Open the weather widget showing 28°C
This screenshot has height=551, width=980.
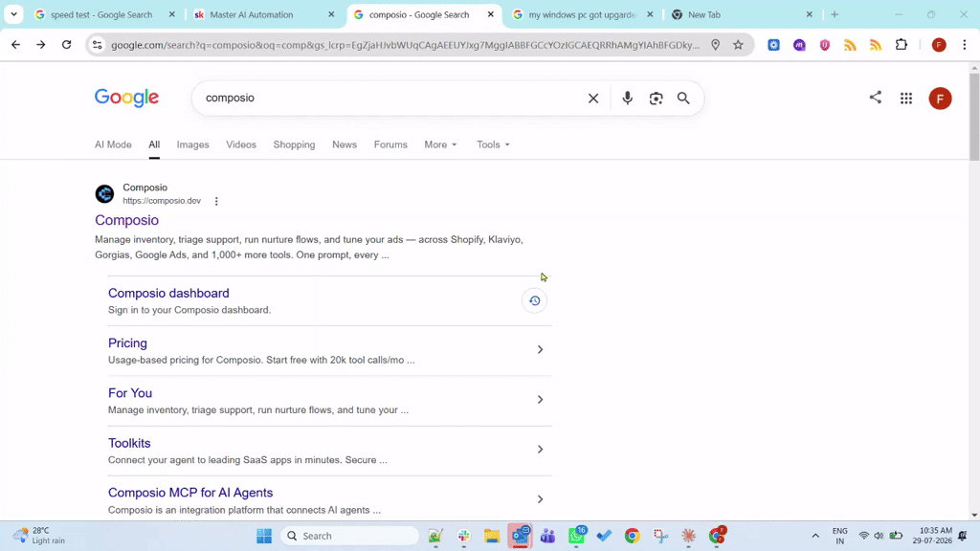click(39, 536)
